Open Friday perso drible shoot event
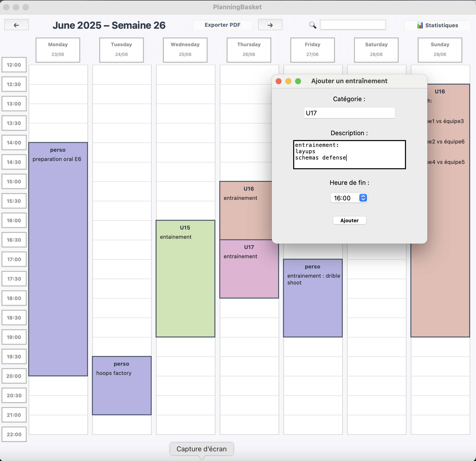The image size is (476, 461). tap(313, 298)
